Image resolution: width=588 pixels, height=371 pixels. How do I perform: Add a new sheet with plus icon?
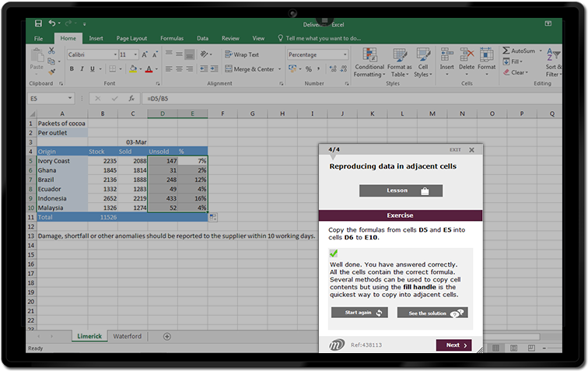coord(166,336)
